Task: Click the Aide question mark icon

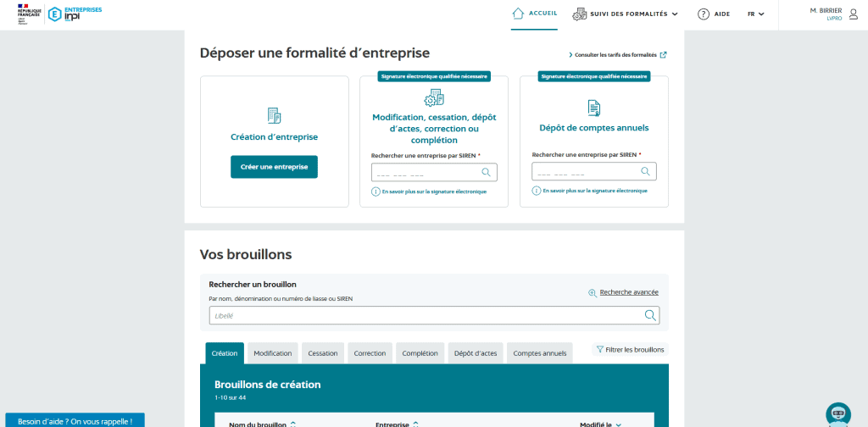Action: click(703, 14)
